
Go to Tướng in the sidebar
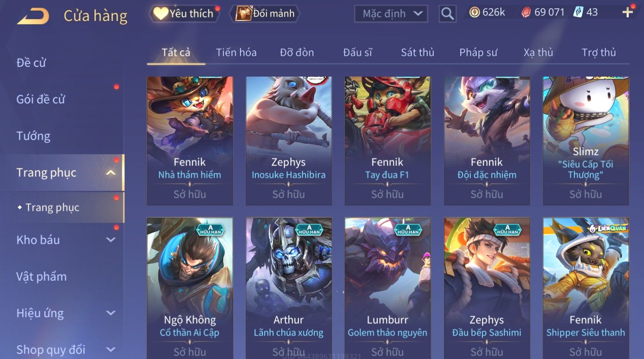(x=33, y=136)
